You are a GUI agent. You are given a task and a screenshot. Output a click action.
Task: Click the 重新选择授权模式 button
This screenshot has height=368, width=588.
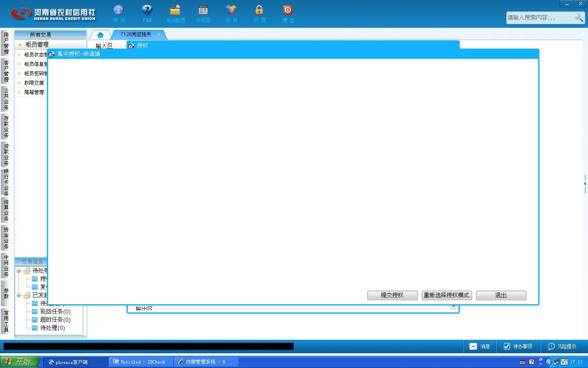pos(447,295)
